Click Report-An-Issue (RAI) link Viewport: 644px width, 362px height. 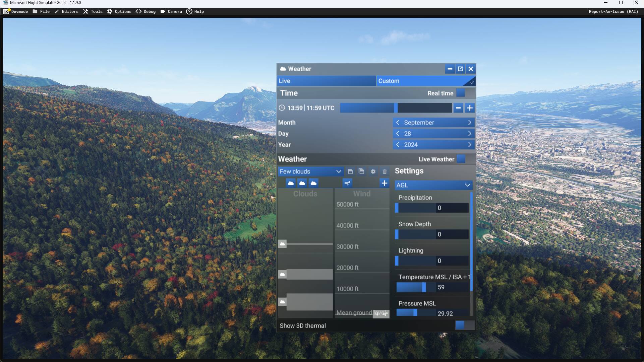click(613, 11)
